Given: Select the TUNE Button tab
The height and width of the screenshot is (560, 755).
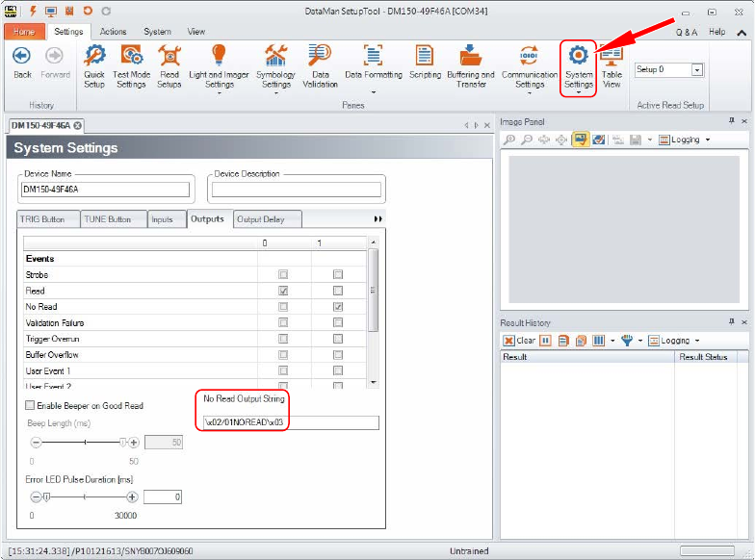Looking at the screenshot, I should (113, 219).
